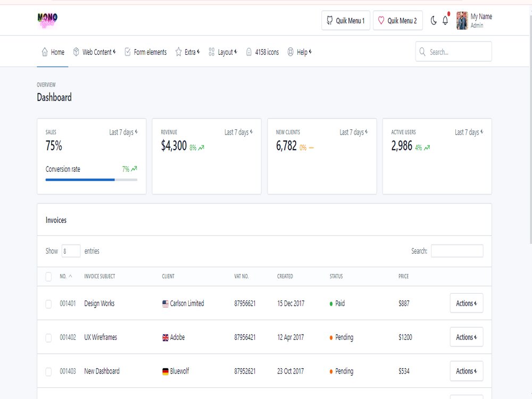Click the Web Content cube icon
The image size is (532, 399).
(76, 52)
